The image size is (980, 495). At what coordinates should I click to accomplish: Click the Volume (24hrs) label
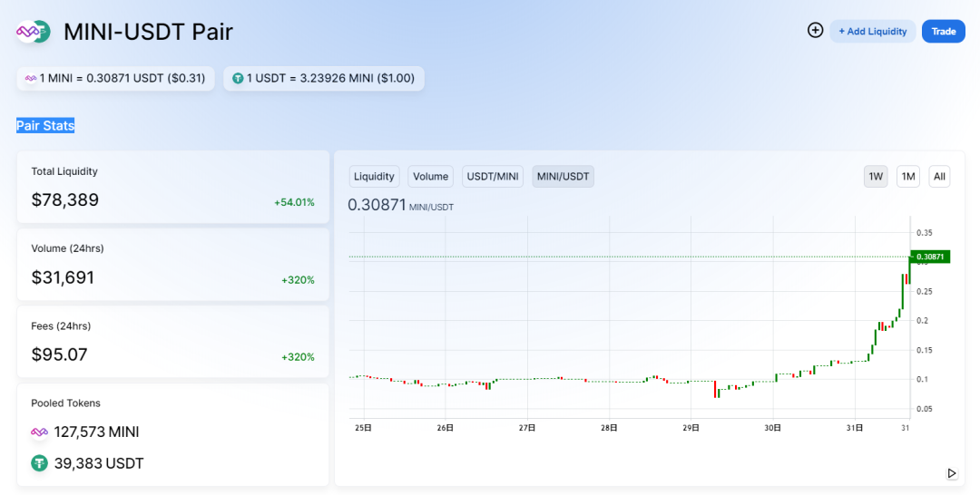[67, 248]
